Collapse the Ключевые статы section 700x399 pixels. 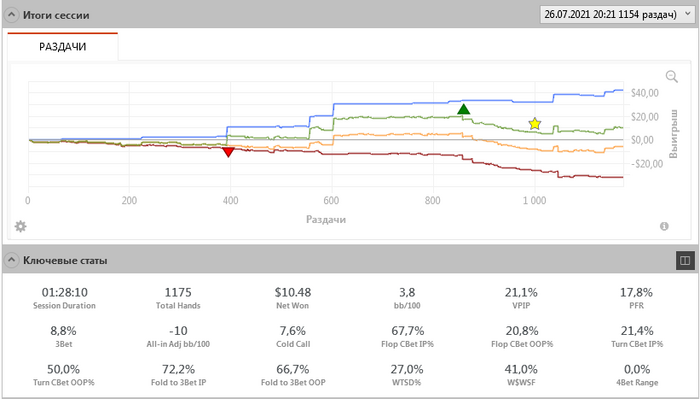pos(11,260)
